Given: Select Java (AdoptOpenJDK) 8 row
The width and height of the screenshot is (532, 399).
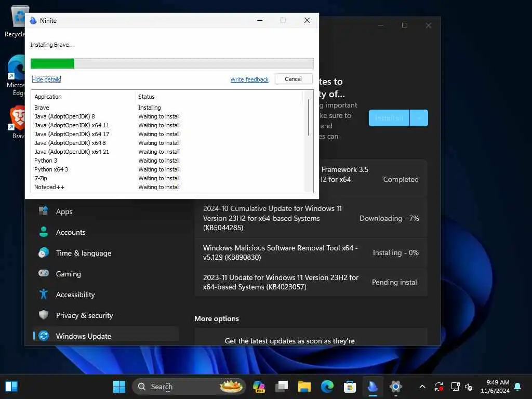Looking at the screenshot, I should click(168, 116).
